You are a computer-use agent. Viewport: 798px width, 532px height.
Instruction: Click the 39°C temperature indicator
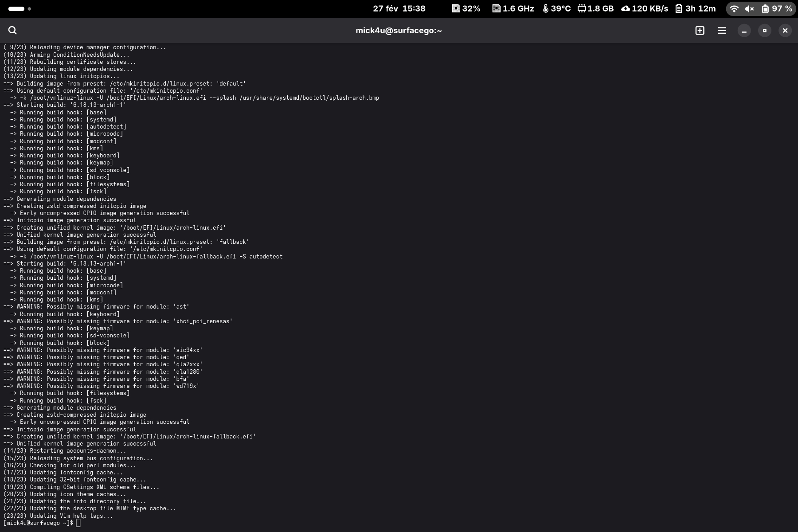click(x=556, y=8)
